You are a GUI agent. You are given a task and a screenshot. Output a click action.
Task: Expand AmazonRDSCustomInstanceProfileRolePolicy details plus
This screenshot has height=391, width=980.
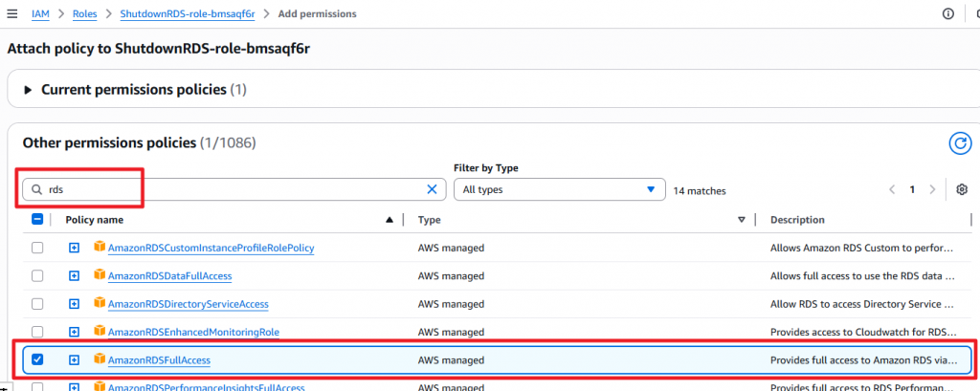pyautogui.click(x=75, y=248)
